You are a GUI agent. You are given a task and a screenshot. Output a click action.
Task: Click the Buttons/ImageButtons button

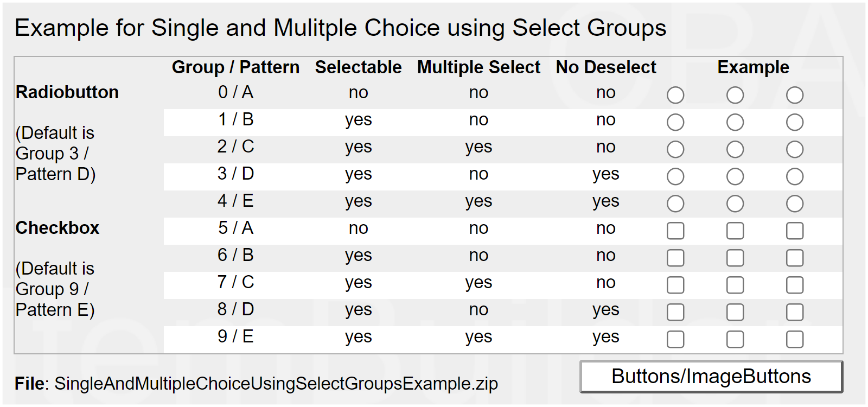(711, 377)
